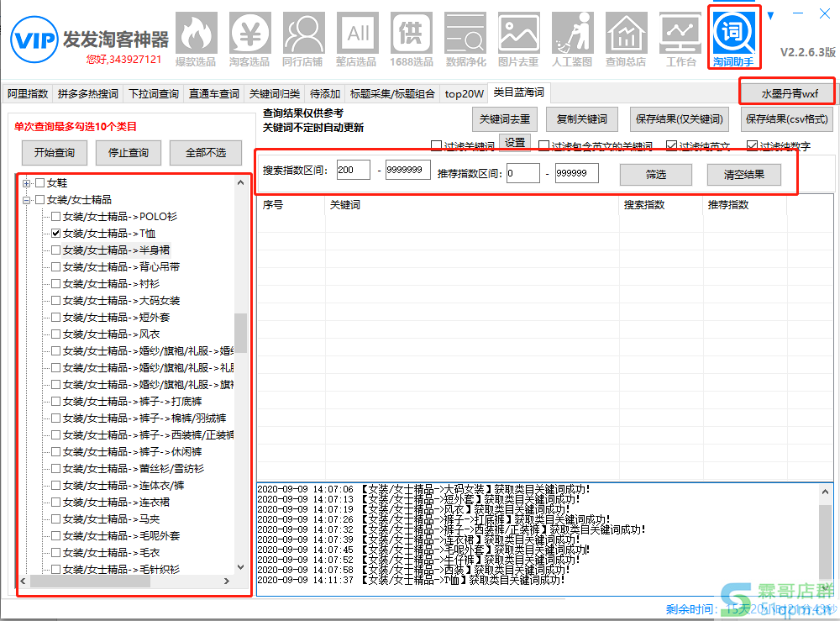The width and height of the screenshot is (840, 621).
Task: Click the 清空结果 button
Action: pos(742,174)
